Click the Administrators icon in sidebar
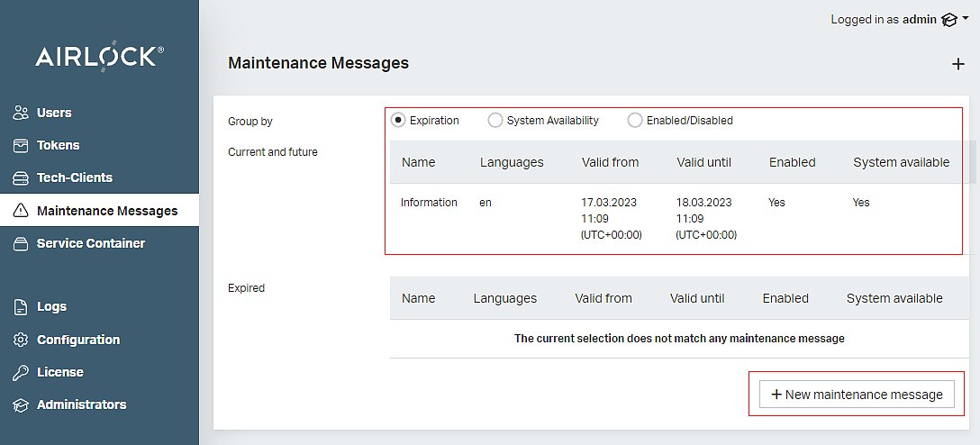Viewport: 980px width, 445px height. (x=21, y=405)
